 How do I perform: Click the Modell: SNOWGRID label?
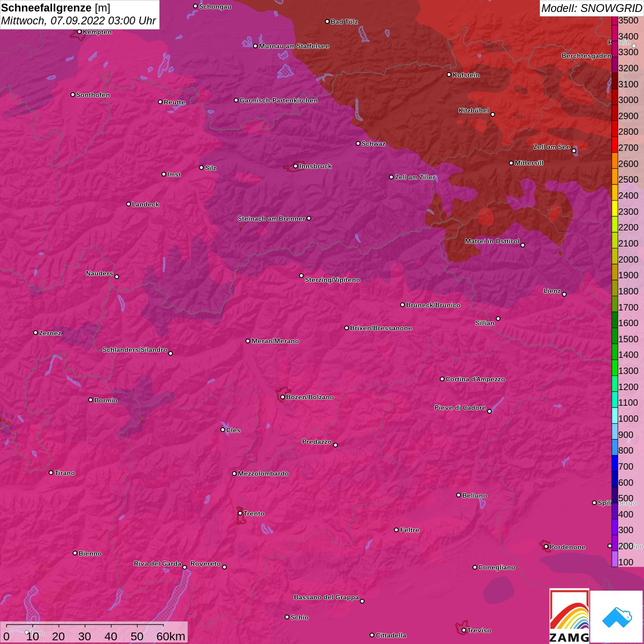click(x=591, y=8)
